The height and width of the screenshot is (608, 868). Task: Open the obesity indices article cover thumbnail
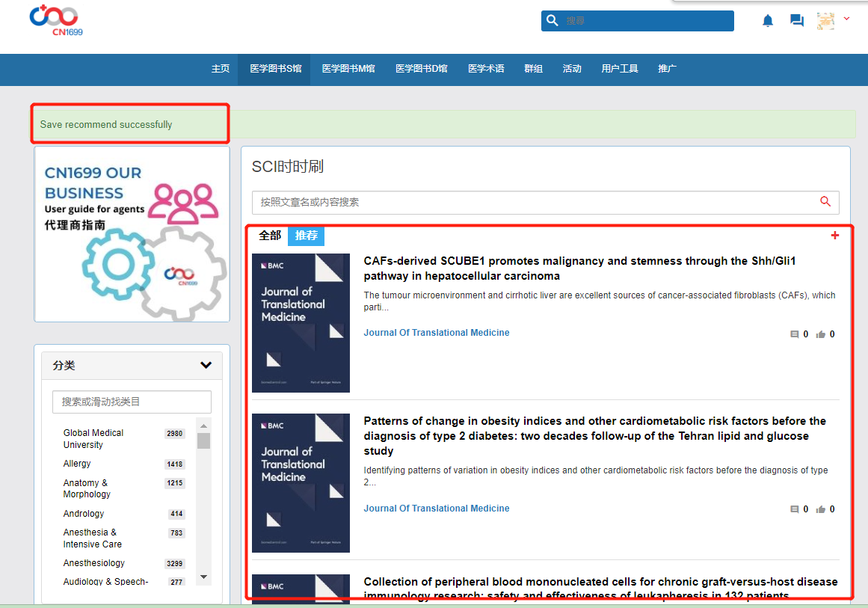pyautogui.click(x=301, y=483)
